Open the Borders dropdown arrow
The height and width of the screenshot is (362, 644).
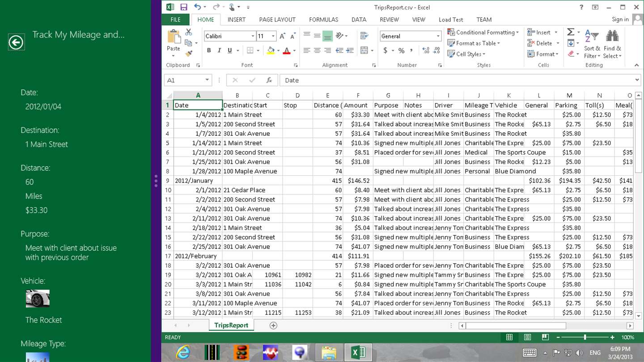click(258, 51)
